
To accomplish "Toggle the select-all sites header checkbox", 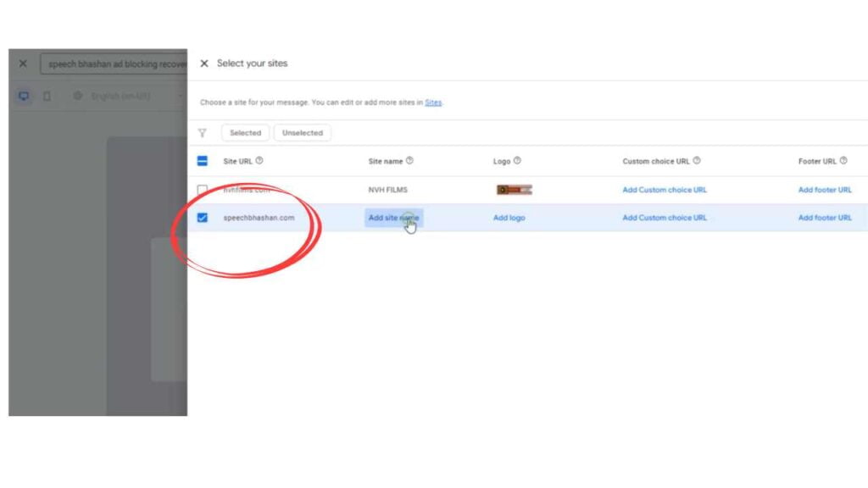I will point(202,161).
